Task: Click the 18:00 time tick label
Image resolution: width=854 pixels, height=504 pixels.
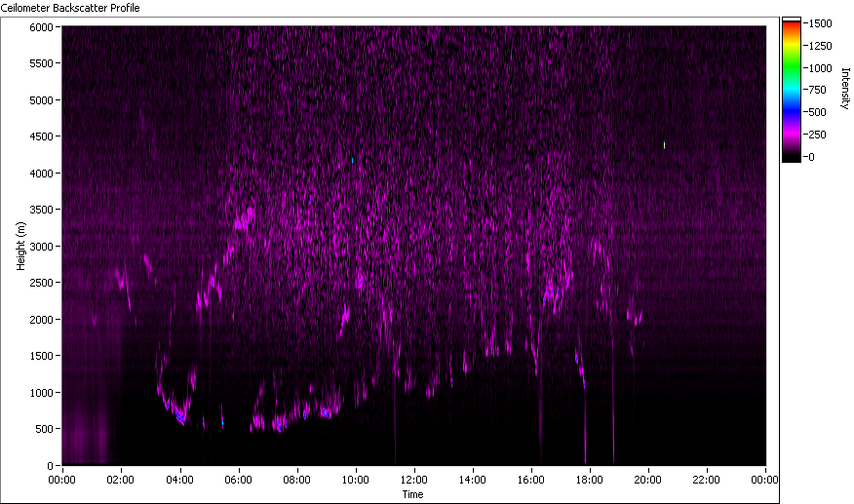Action: [589, 480]
